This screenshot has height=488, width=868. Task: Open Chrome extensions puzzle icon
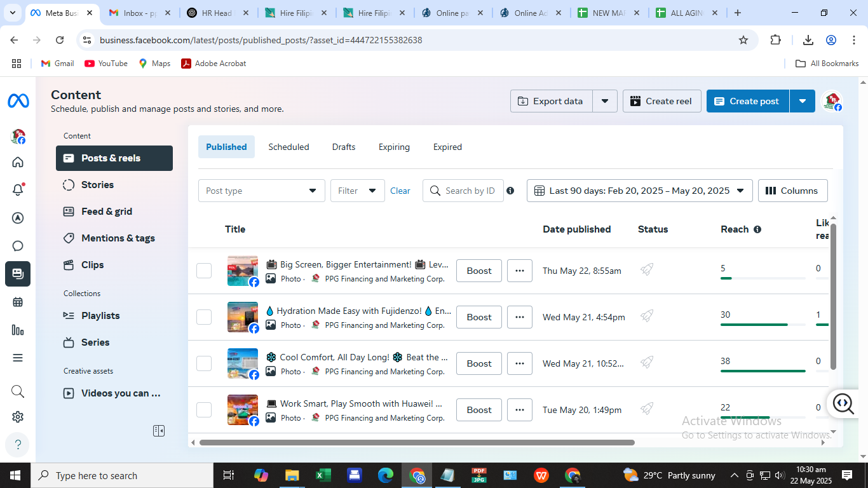[775, 40]
